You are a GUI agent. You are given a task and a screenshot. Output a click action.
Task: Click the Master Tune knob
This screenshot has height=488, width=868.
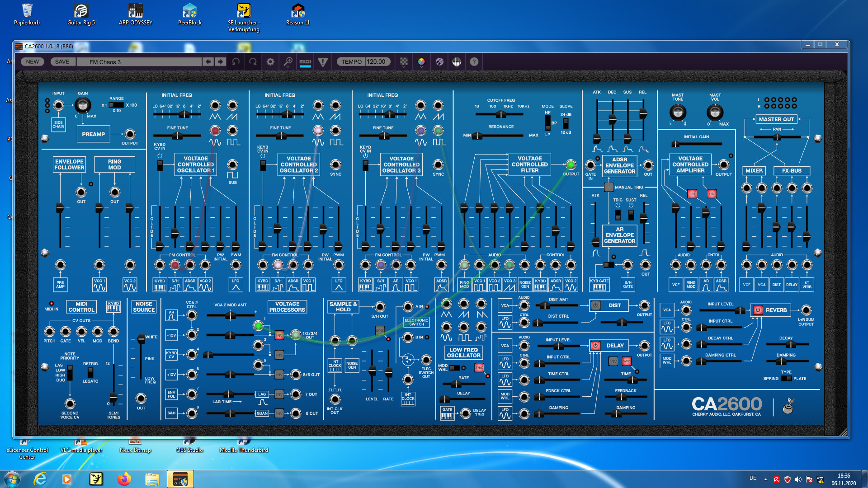pyautogui.click(x=678, y=112)
